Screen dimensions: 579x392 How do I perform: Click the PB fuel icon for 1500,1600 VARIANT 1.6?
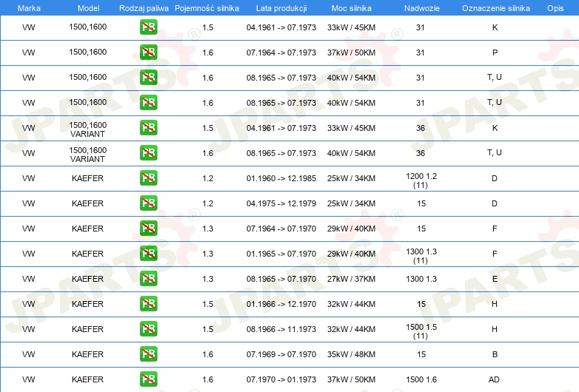click(x=148, y=153)
